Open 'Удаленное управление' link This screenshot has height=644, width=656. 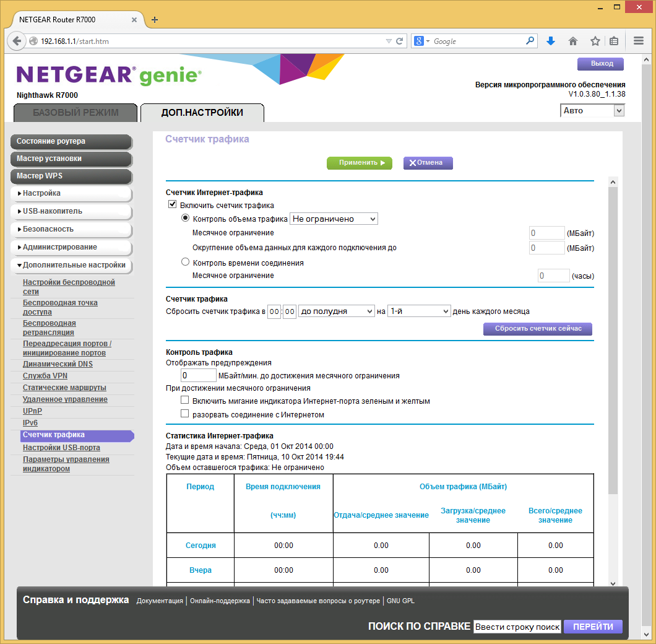[x=65, y=399]
